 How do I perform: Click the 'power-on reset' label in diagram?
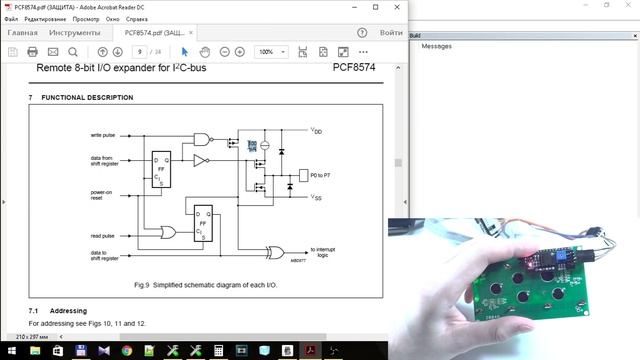click(101, 195)
